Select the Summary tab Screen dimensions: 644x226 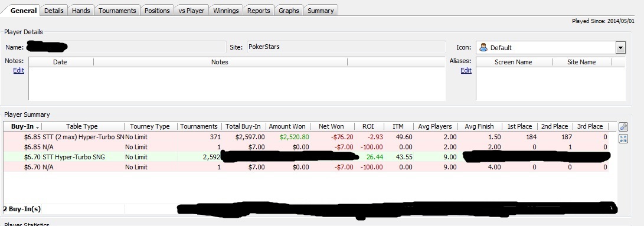pyautogui.click(x=321, y=11)
